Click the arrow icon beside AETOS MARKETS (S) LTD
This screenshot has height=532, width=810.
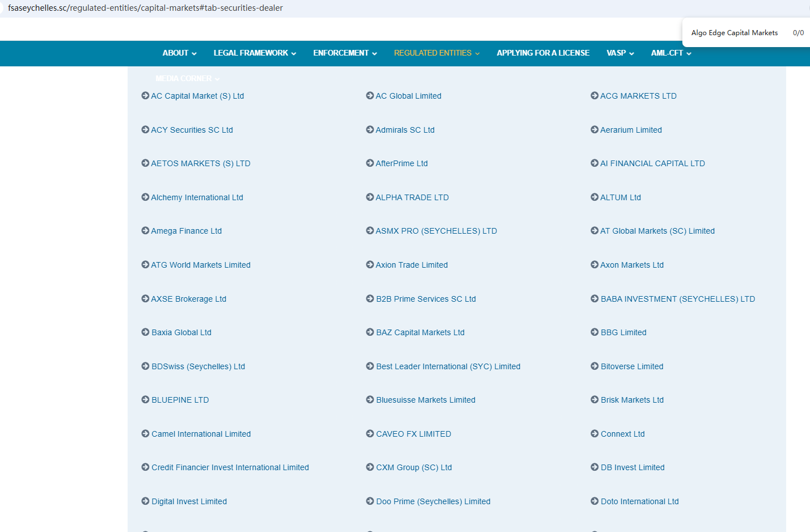click(145, 163)
